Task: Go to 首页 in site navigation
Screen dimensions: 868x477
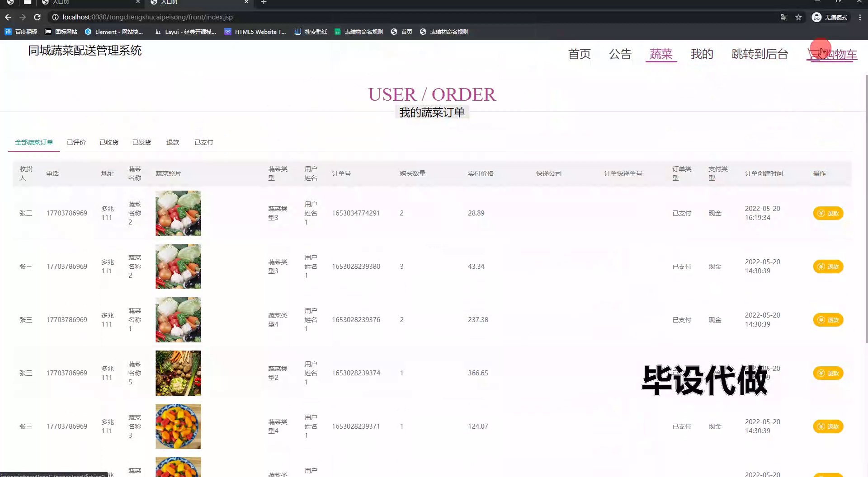Action: 579,54
